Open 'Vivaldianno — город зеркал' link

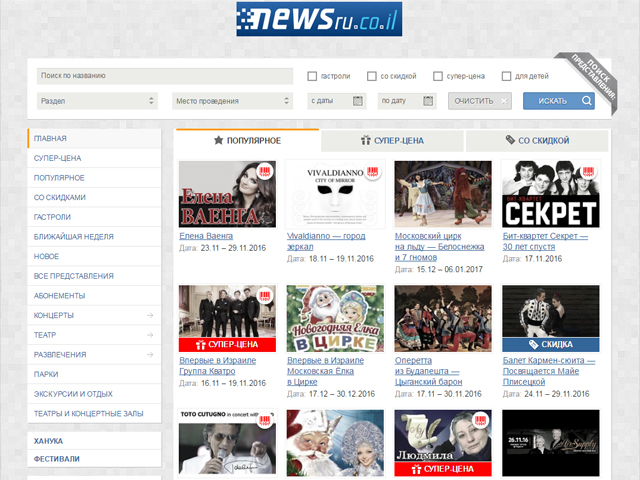coord(326,241)
